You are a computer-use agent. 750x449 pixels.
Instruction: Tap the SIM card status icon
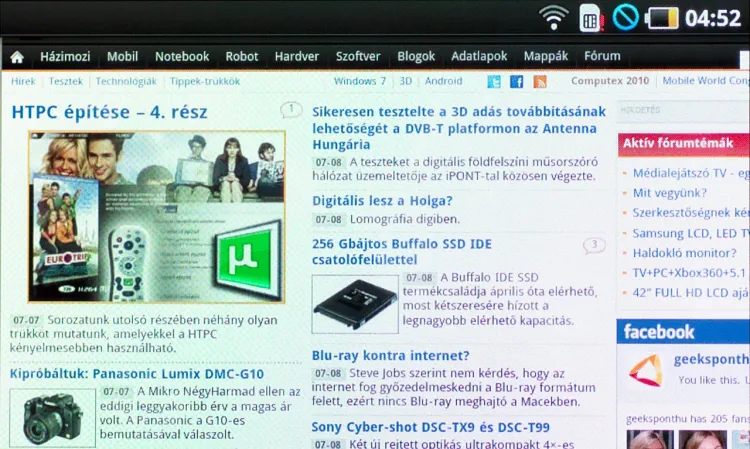click(x=591, y=18)
